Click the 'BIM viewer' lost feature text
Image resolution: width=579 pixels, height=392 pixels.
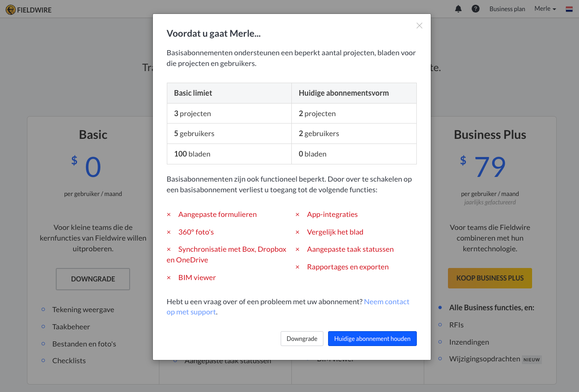click(x=197, y=278)
